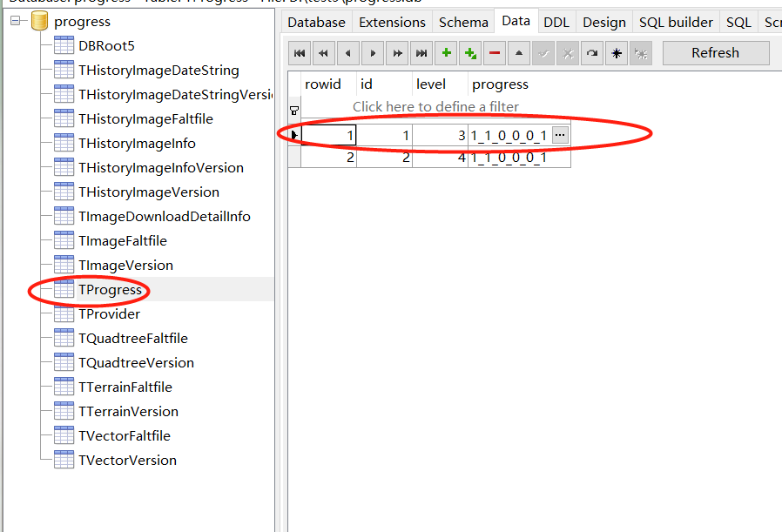Viewport: 782px width, 532px height.
Task: Sort by the id column header
Action: tap(385, 84)
